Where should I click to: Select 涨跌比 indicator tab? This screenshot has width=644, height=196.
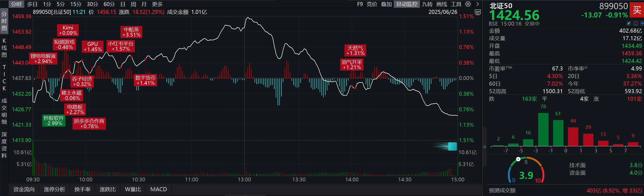pyautogui.click(x=108, y=189)
